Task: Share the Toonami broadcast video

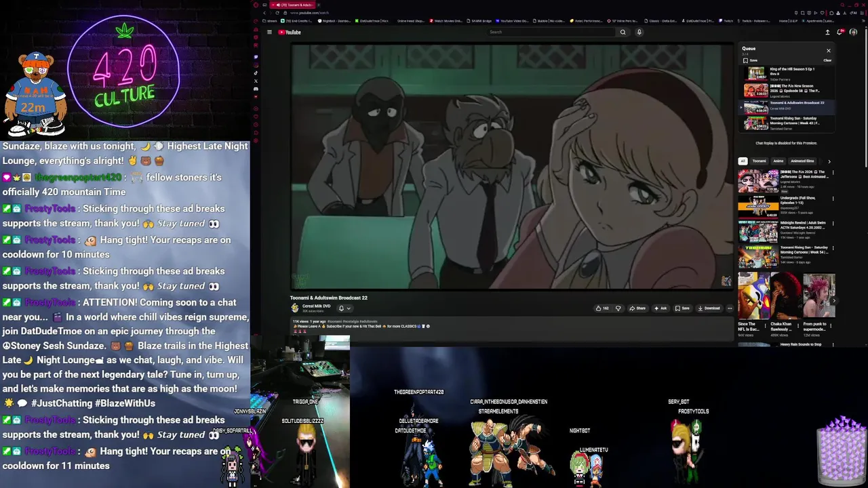Action: [637, 308]
